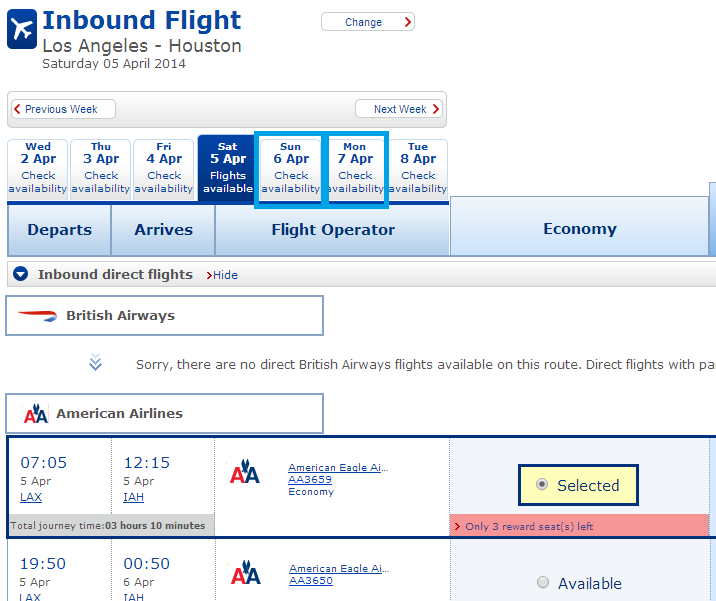
Task: Go to Next Week
Action: (399, 109)
